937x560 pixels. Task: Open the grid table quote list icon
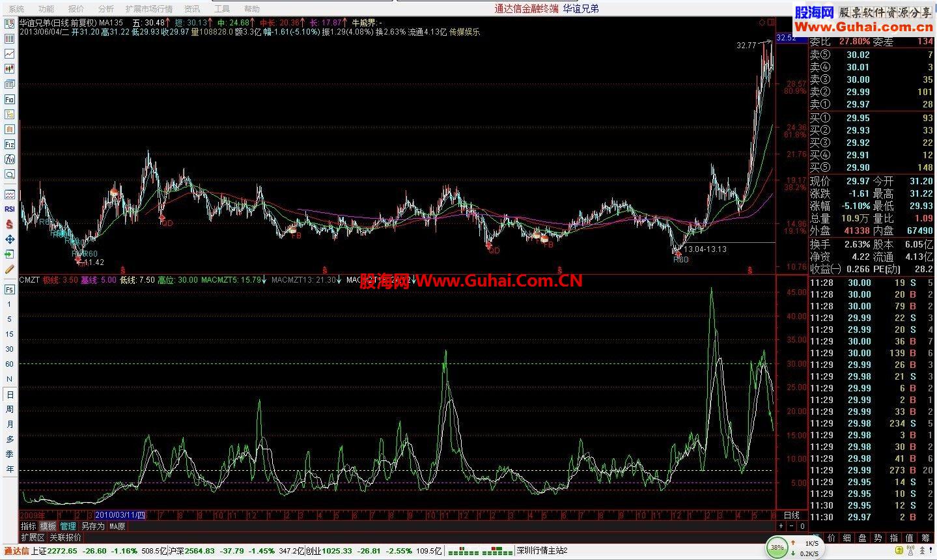tap(10, 39)
